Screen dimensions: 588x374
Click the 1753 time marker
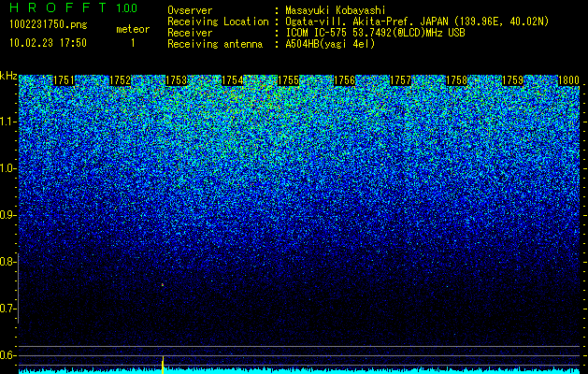[x=177, y=80]
